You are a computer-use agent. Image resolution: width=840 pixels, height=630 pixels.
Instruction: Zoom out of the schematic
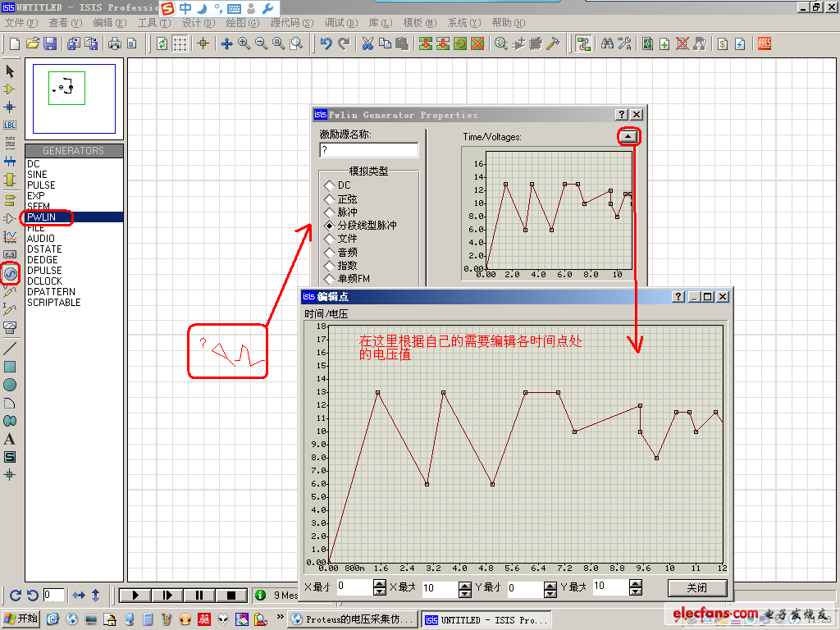[x=262, y=43]
